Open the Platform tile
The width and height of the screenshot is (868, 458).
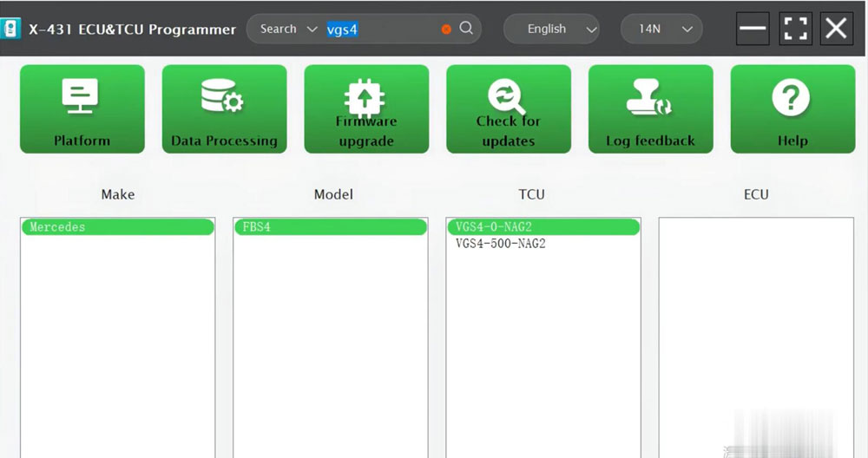(82, 109)
